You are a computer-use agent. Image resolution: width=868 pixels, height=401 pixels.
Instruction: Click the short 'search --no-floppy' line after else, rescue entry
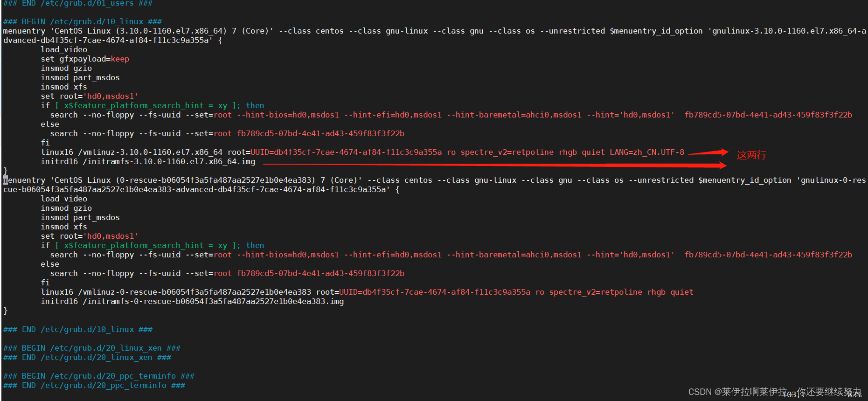(x=227, y=273)
